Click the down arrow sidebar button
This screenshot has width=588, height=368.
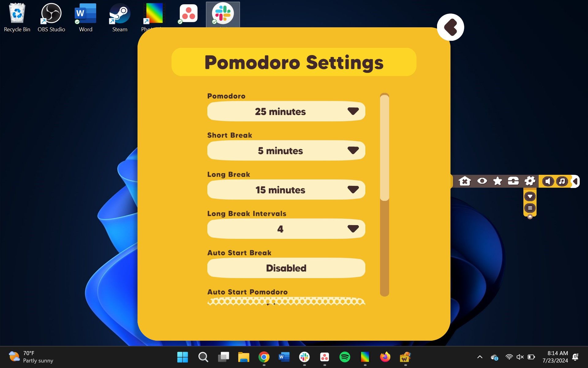(530, 196)
